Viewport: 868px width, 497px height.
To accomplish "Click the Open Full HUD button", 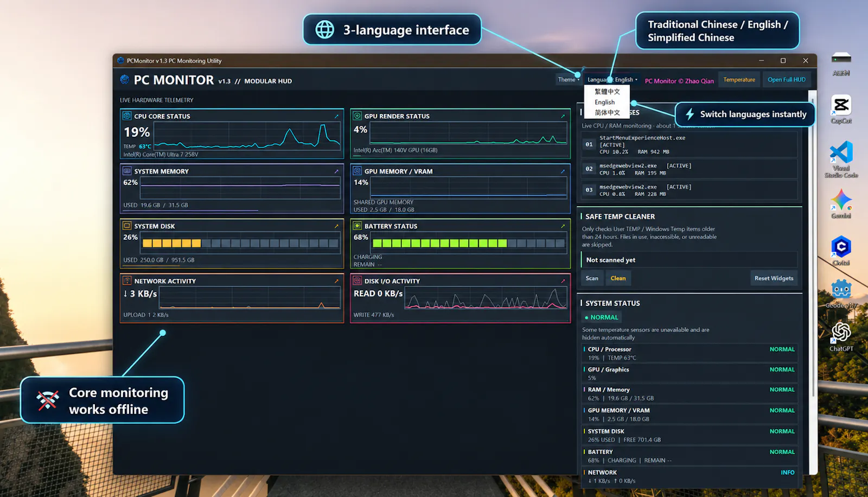I will pos(787,80).
